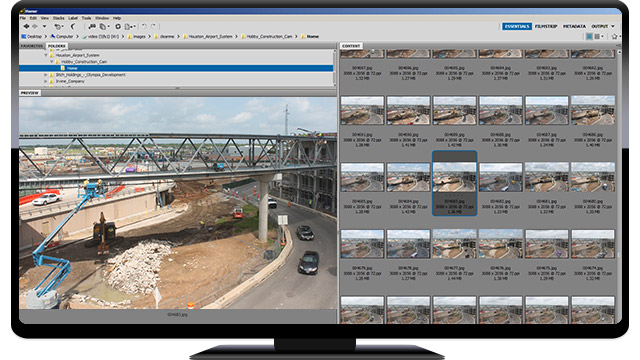Open the workspace switcher dropdown arrow

tap(613, 26)
